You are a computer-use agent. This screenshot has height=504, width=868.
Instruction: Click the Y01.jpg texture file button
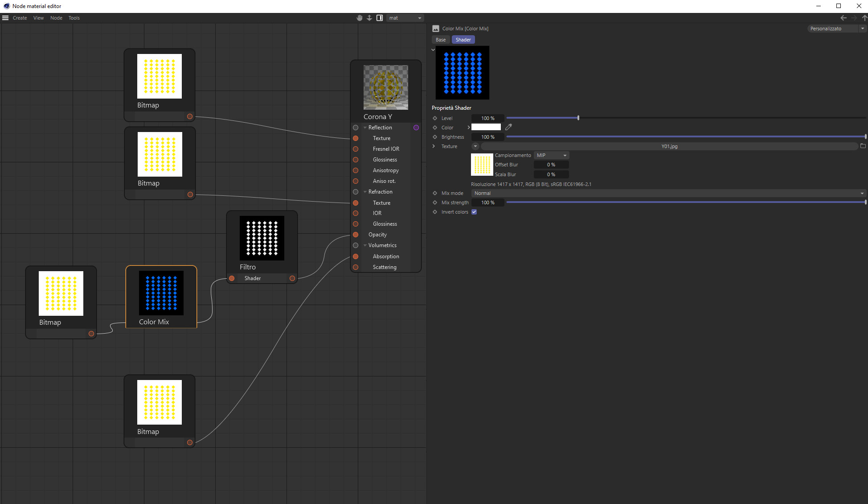tap(669, 146)
